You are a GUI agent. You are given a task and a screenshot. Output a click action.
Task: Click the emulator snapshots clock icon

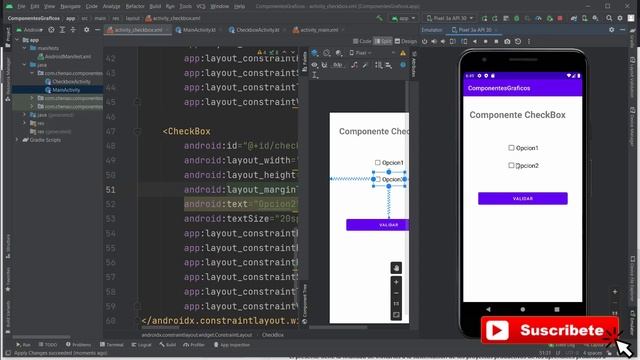pos(518,41)
